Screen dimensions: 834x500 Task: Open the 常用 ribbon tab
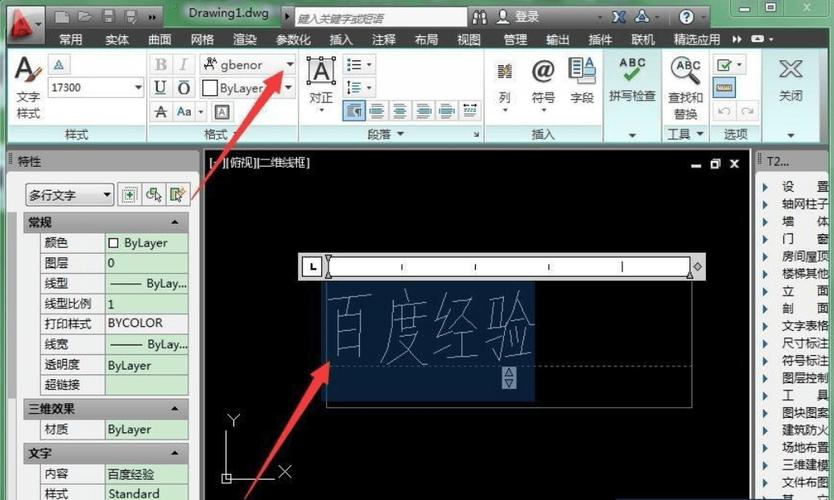coord(71,40)
